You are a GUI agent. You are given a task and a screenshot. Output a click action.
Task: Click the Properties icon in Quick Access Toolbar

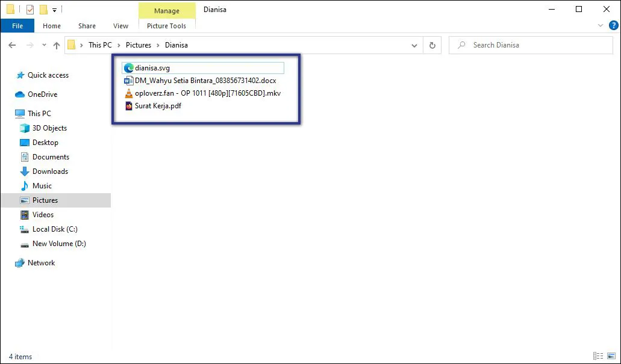(30, 8)
